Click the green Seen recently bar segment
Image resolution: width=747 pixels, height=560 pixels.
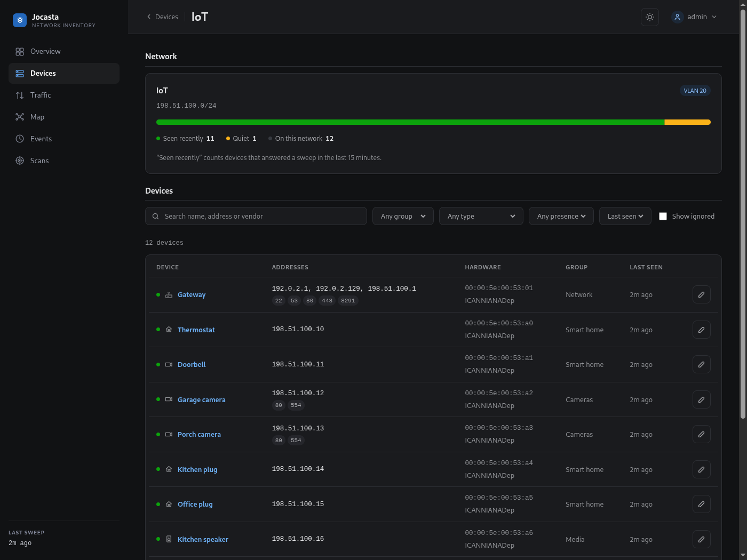pos(410,122)
